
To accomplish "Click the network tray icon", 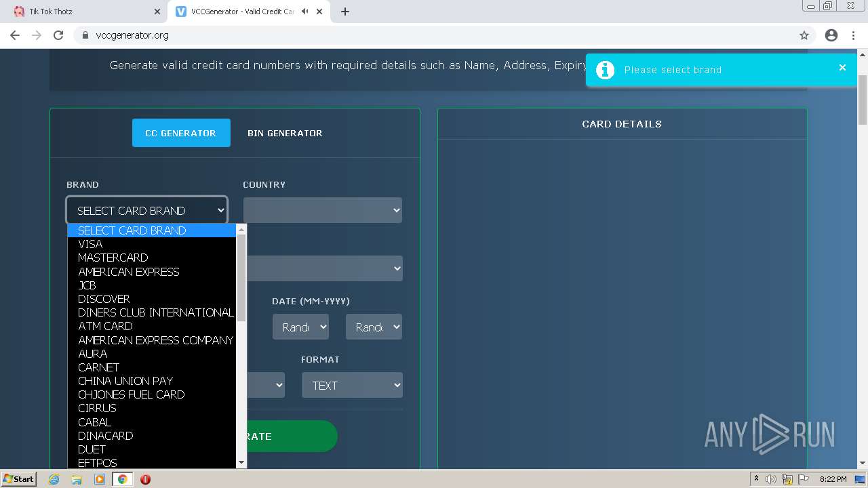I will click(x=787, y=479).
